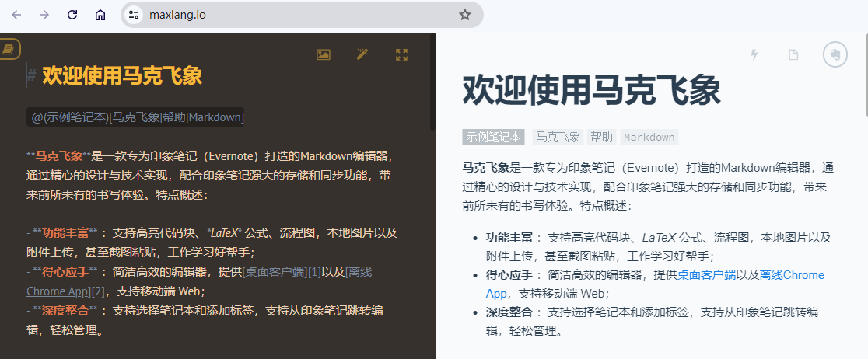Click 深度整合 bullet text in preview
The width and height of the screenshot is (868, 359).
[x=509, y=312]
